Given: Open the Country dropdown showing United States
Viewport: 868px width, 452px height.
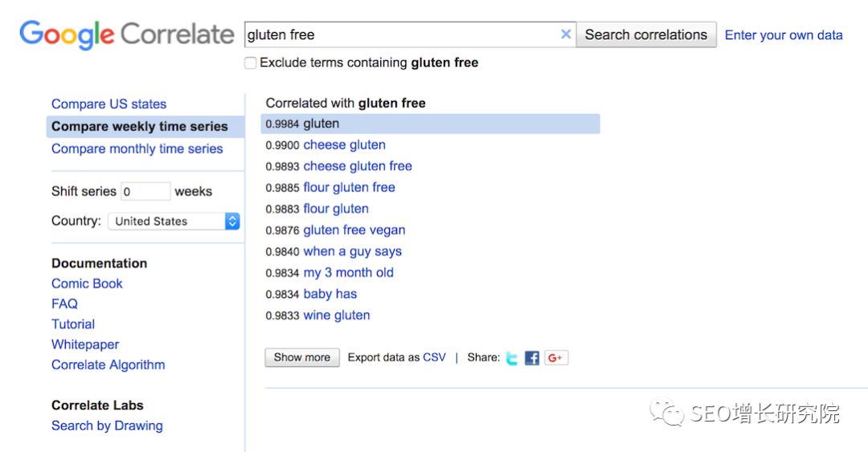Looking at the screenshot, I should [174, 222].
